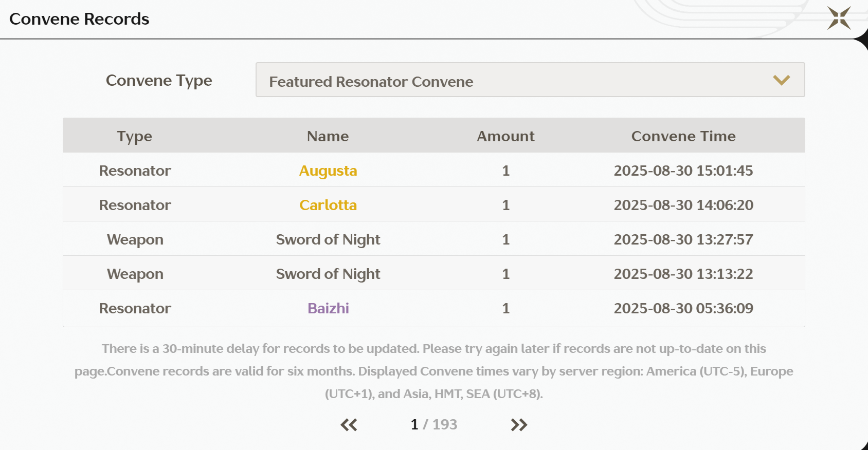The height and width of the screenshot is (450, 868).
Task: Click the Resonator type cell in Baizhi's row
Action: click(x=135, y=308)
